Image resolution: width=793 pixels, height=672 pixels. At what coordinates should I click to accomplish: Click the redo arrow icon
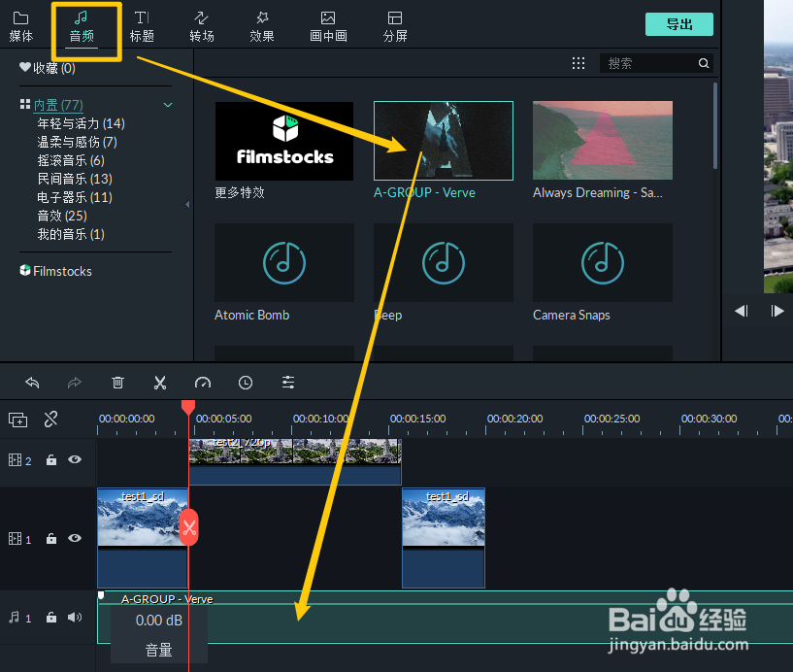point(75,383)
